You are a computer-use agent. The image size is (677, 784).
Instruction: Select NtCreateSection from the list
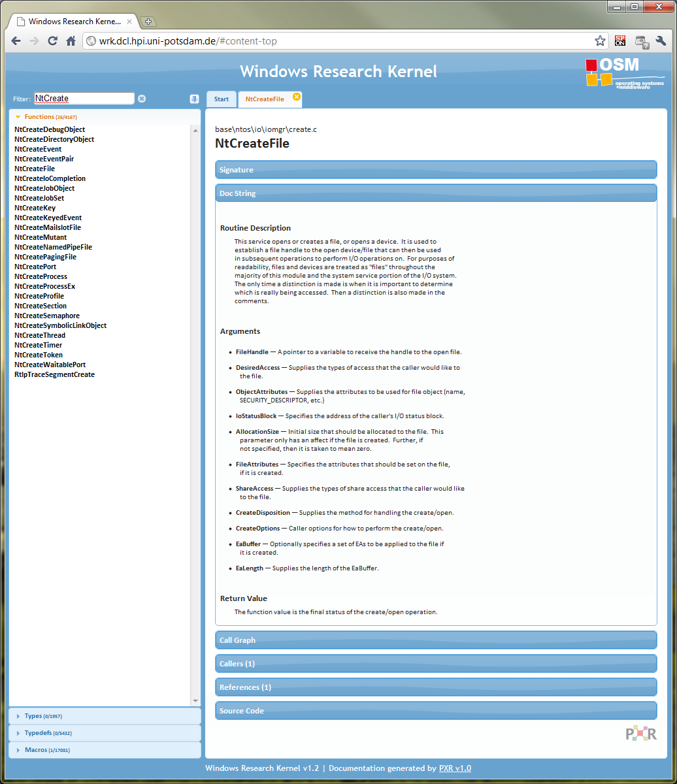tap(41, 306)
